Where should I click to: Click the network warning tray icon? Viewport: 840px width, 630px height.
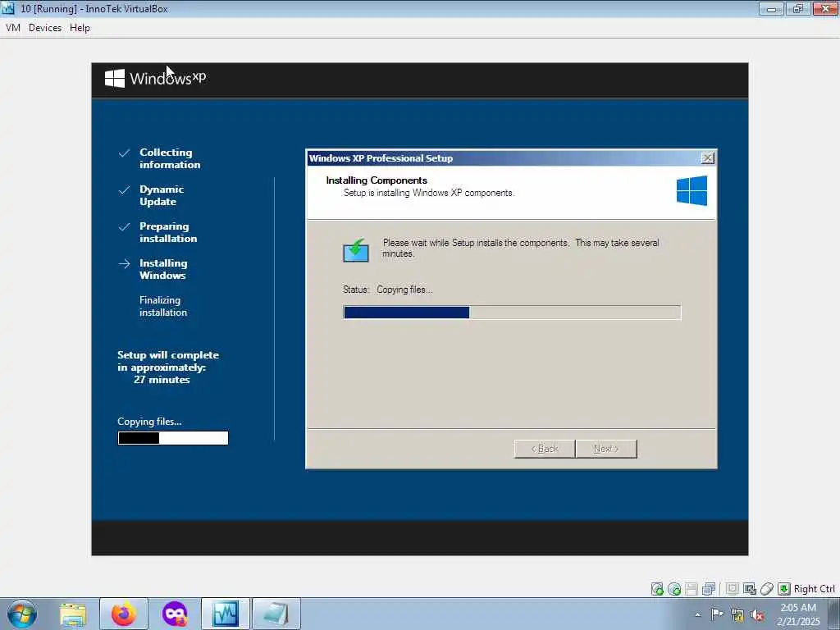coord(737,615)
